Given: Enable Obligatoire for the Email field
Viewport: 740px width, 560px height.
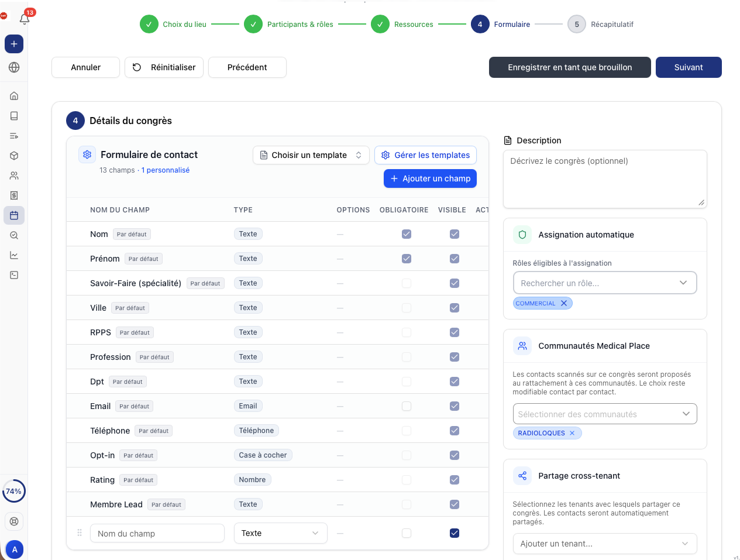Looking at the screenshot, I should 407,406.
